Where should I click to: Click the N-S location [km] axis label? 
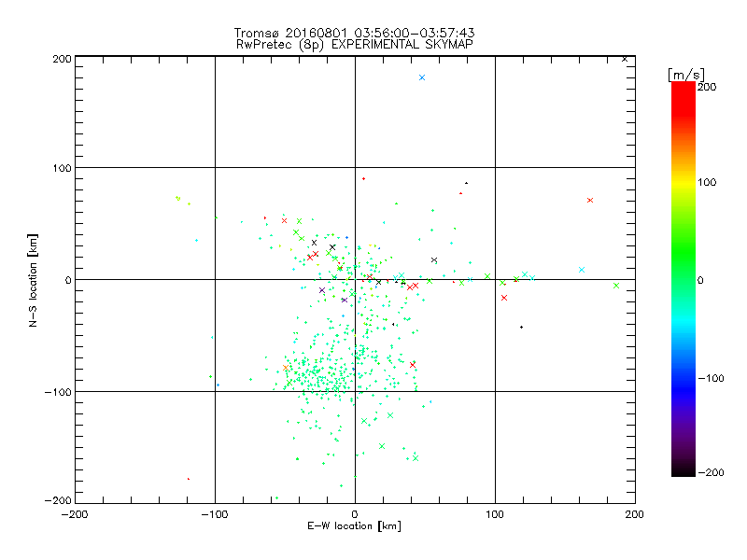click(x=33, y=280)
